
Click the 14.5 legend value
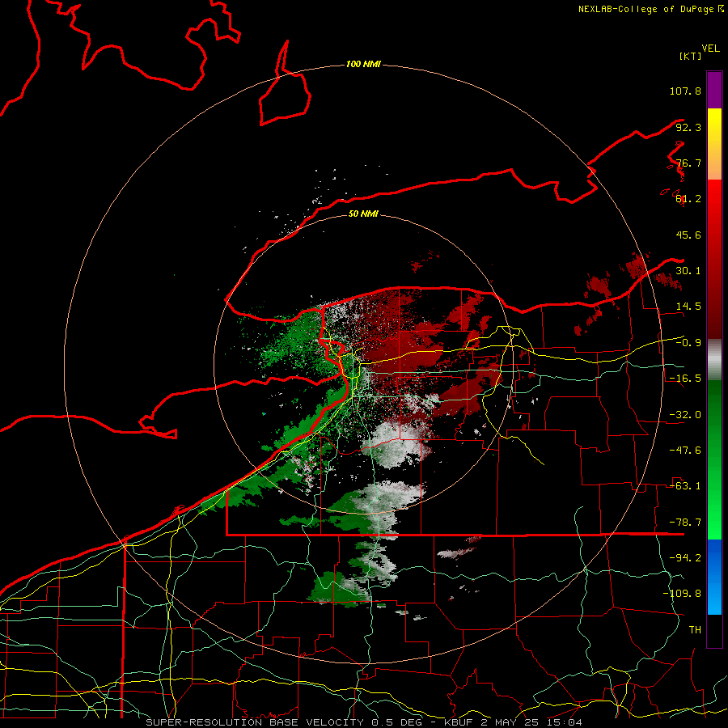688,307
